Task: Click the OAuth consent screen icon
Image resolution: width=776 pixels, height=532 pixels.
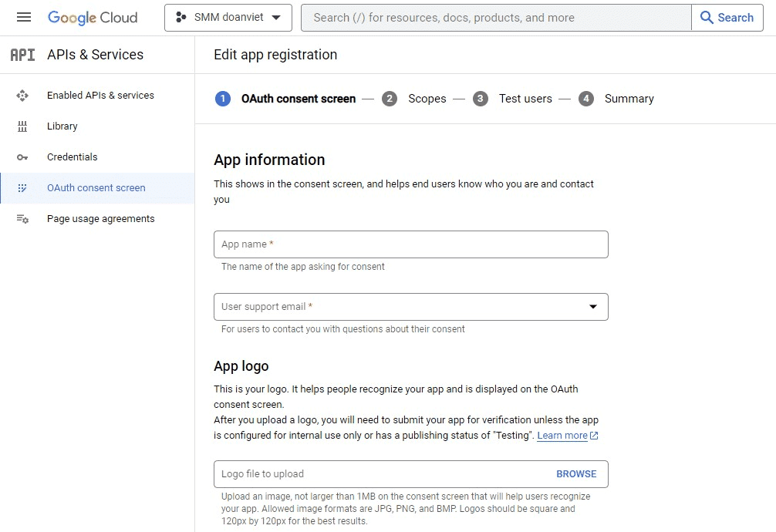Action: point(22,188)
